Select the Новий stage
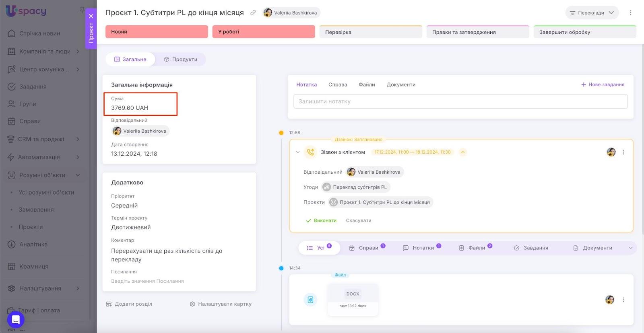Viewport: 644px width, 333px height. pyautogui.click(x=157, y=32)
